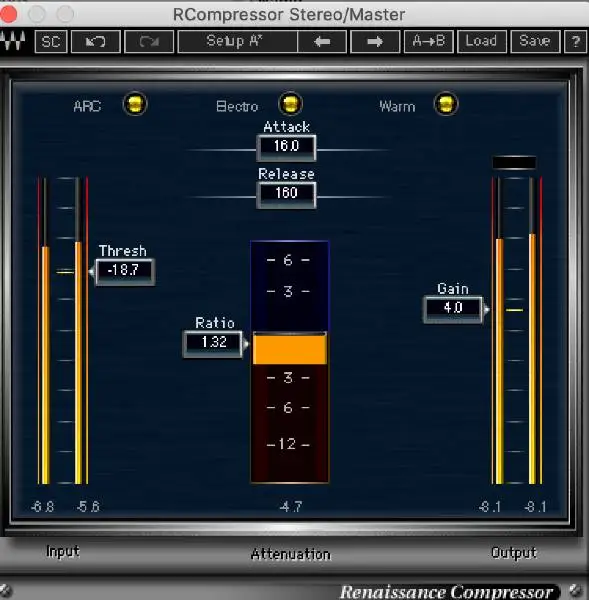Viewport: 589px width, 600px height.
Task: Toggle the ARC release mode light
Action: coord(135,104)
